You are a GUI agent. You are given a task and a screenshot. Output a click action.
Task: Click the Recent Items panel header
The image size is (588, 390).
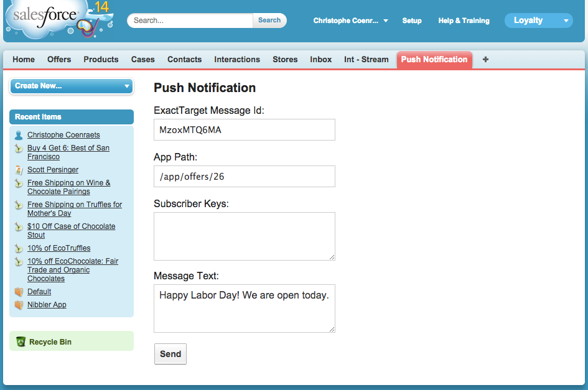point(72,117)
